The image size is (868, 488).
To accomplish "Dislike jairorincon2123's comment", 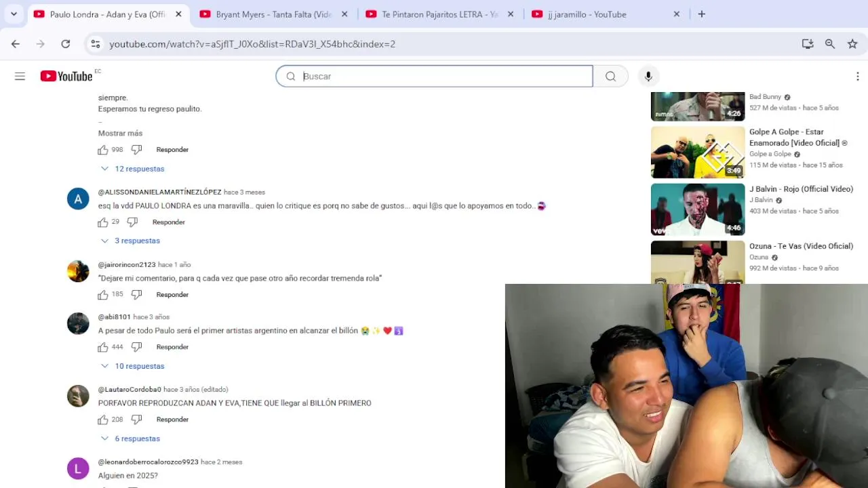I will (136, 295).
